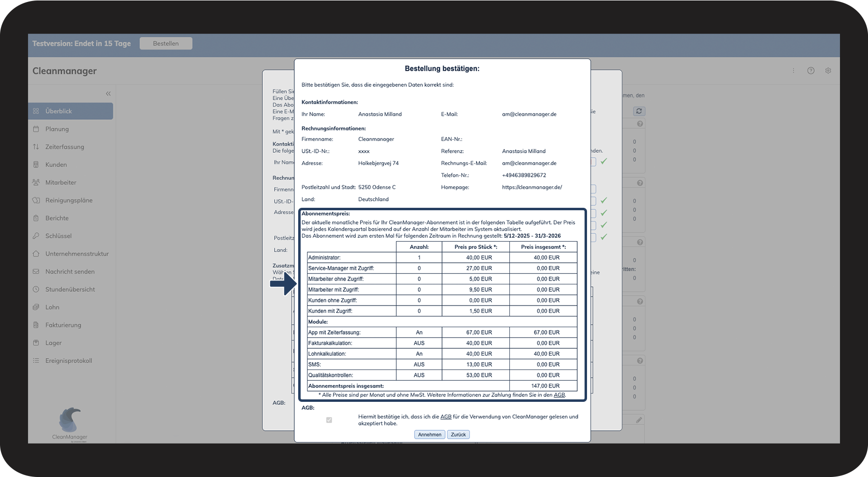
Task: Select the Mitarbeiter people icon
Action: pos(36,182)
